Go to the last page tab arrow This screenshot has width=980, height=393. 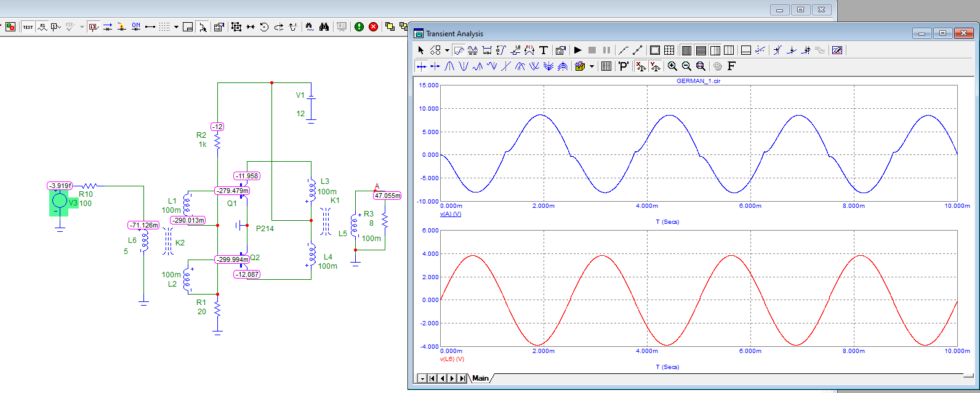462,378
